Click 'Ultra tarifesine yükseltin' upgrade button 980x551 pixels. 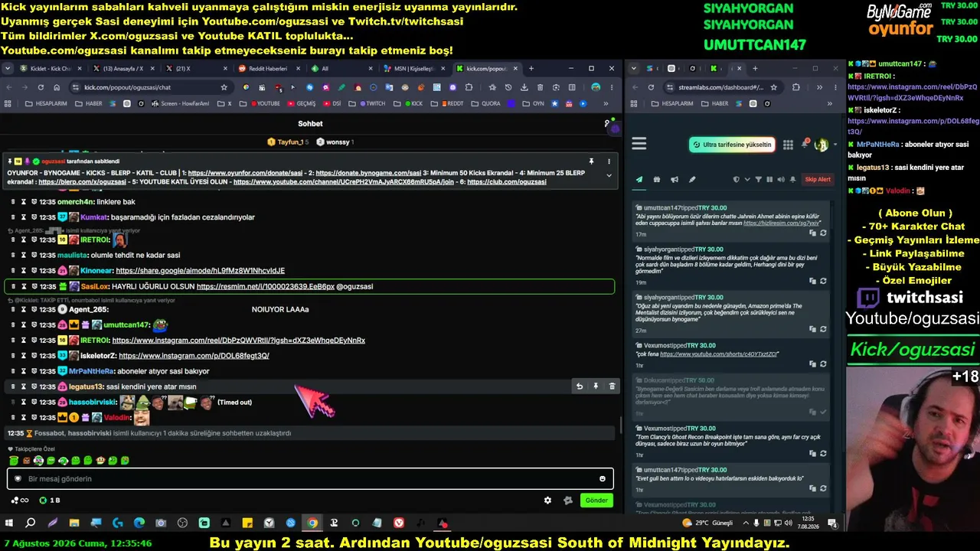point(732,145)
